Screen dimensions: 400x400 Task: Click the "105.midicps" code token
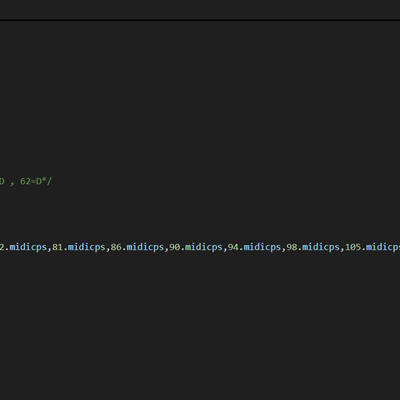coord(373,247)
